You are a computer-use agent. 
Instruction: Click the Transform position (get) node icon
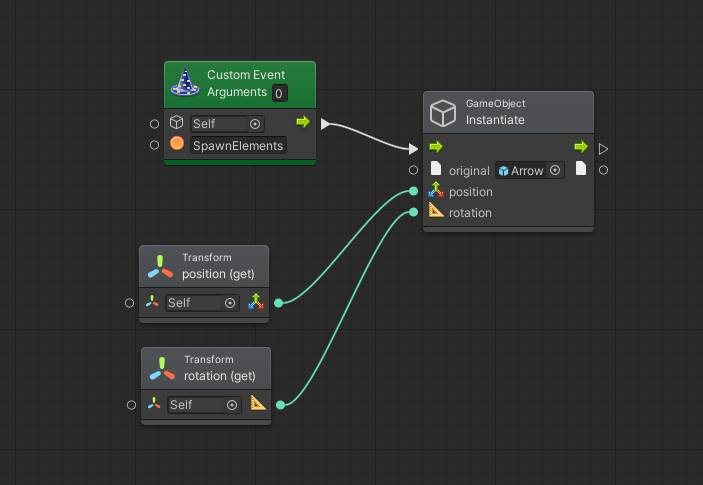tap(160, 266)
